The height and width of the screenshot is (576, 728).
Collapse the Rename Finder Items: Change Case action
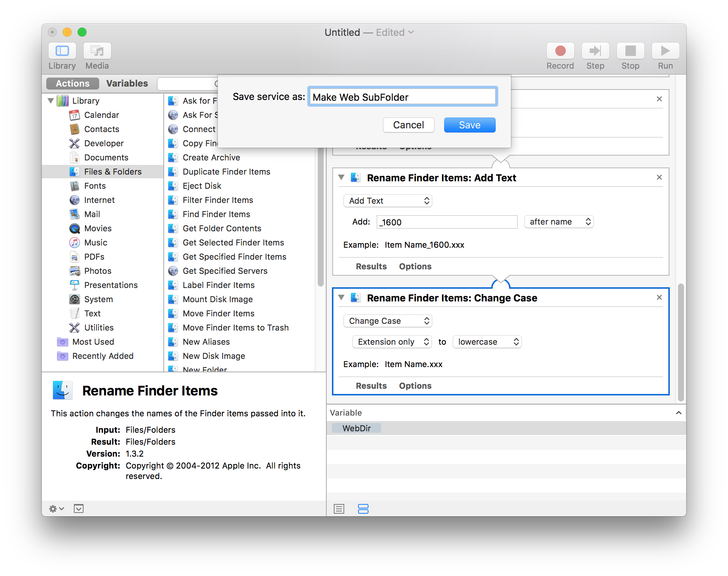(x=341, y=298)
